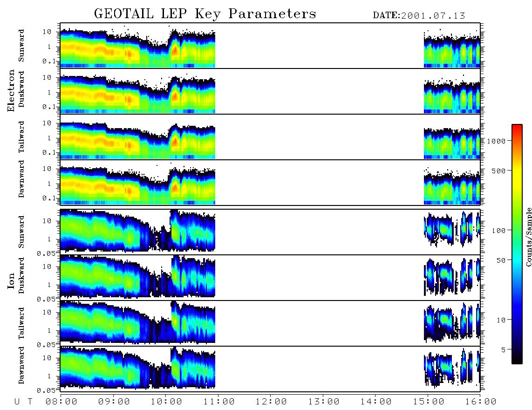The image size is (532, 410).
Task: Click the 'U T' axis label
Action: [24, 402]
